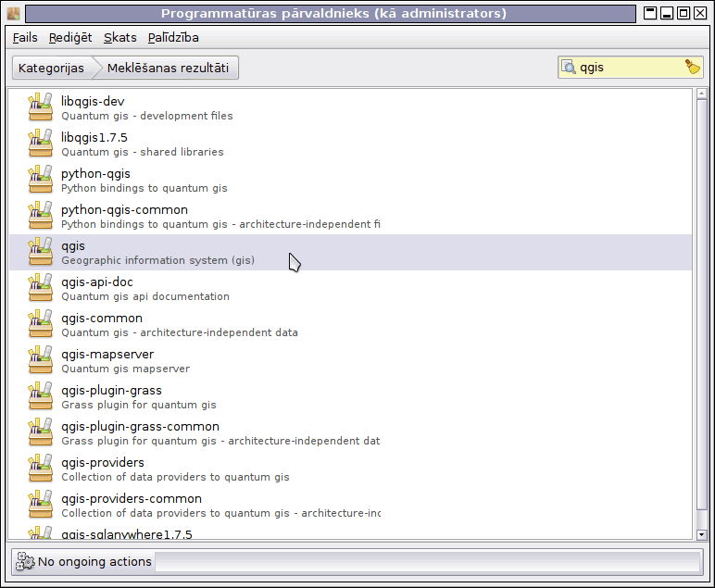
Task: Maximize the window via title bar button
Action: pos(684,13)
